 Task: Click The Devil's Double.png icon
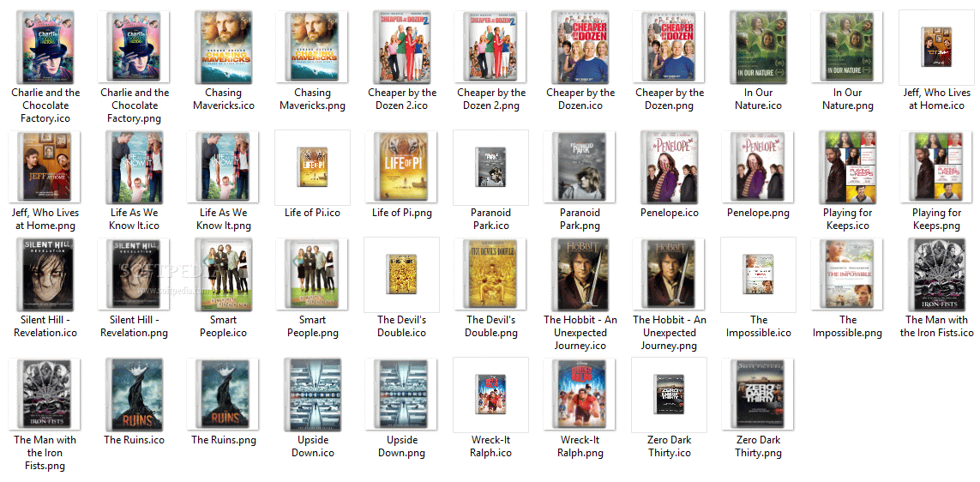click(x=490, y=274)
